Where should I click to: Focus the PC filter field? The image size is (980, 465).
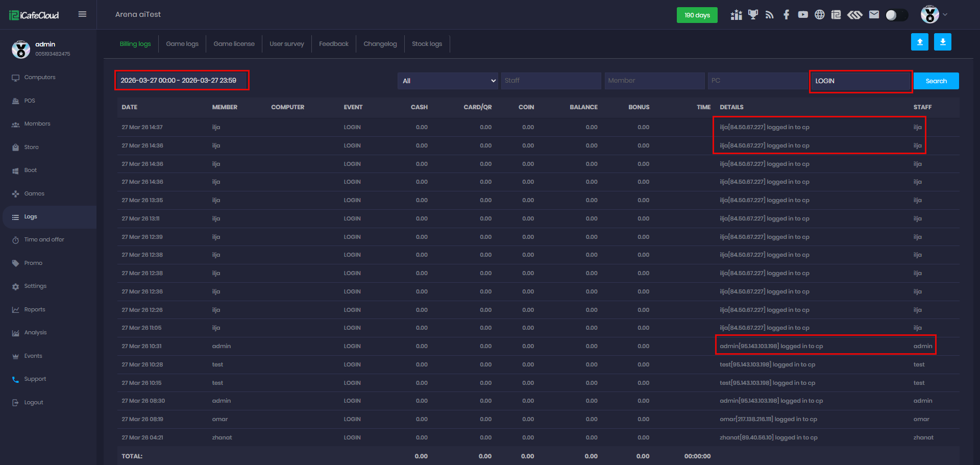[757, 81]
